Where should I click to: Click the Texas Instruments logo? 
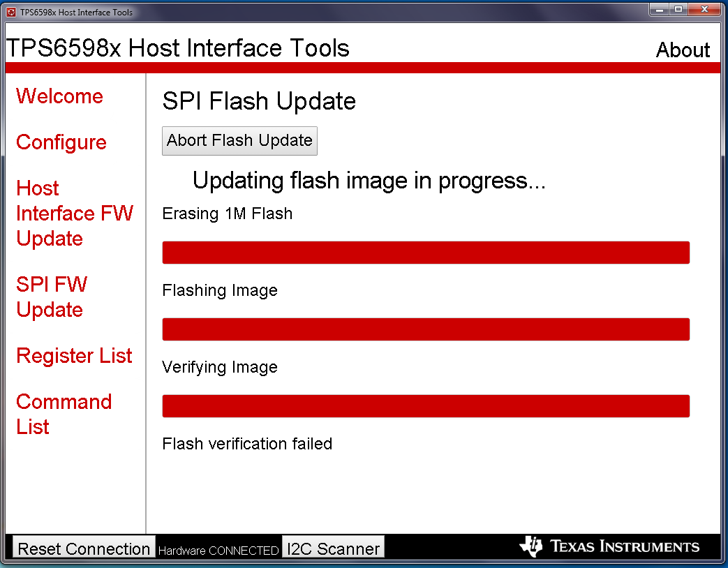pos(609,546)
